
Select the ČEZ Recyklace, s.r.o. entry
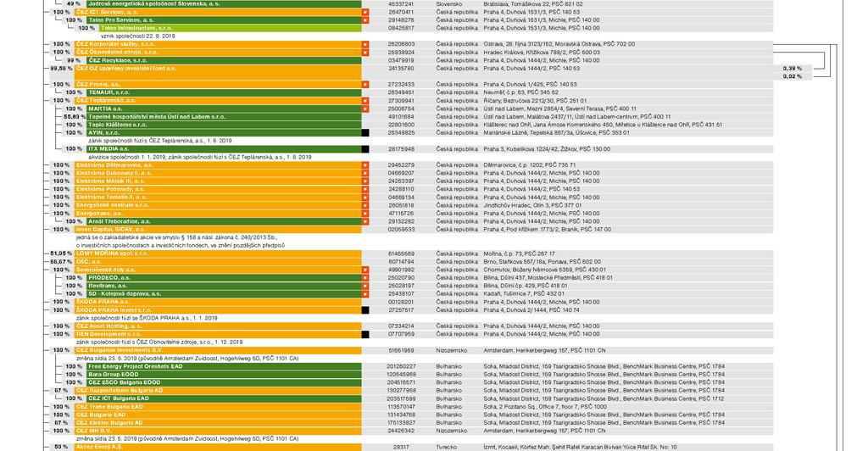224,60
